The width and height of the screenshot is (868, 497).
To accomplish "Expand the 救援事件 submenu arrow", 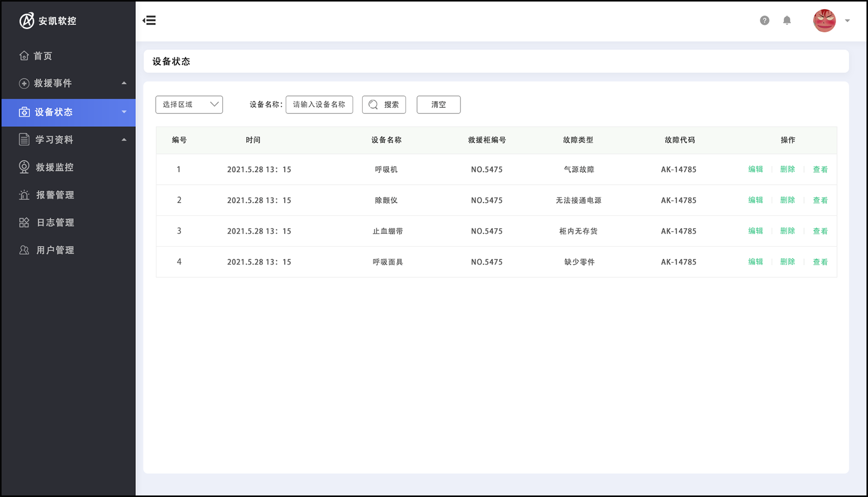I will pyautogui.click(x=124, y=83).
